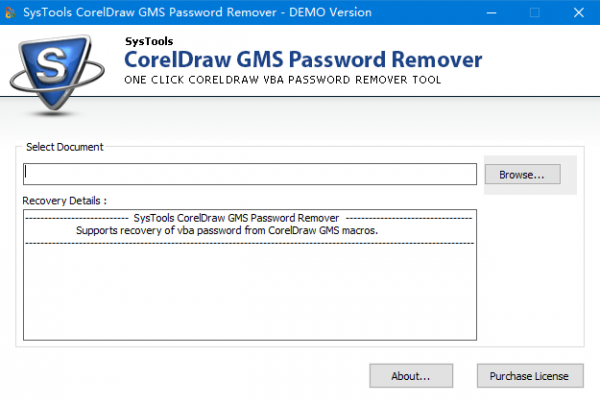
Task: Click the DEMO Version title bar text
Action: click(x=329, y=12)
